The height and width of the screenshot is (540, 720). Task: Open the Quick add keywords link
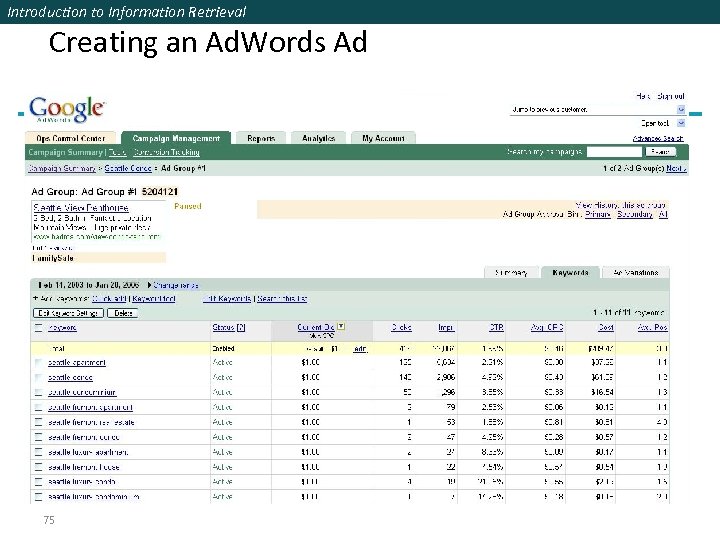pos(109,298)
